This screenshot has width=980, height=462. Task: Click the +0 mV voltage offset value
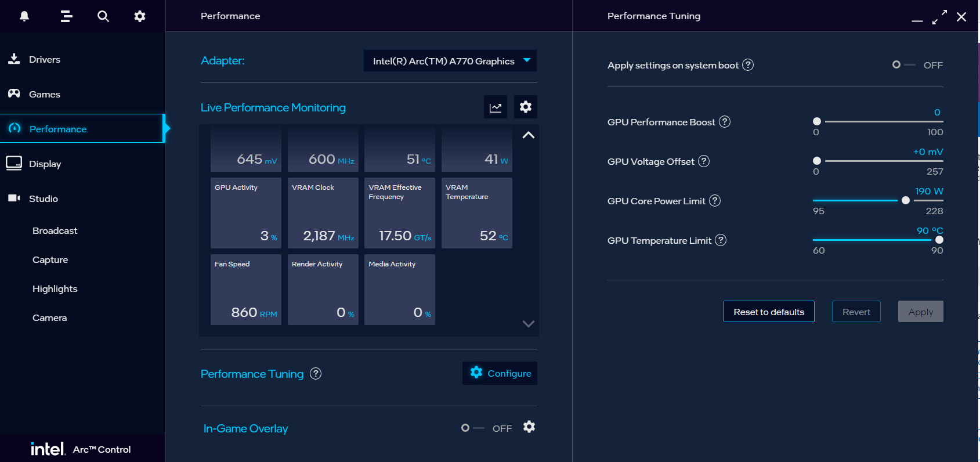point(928,151)
